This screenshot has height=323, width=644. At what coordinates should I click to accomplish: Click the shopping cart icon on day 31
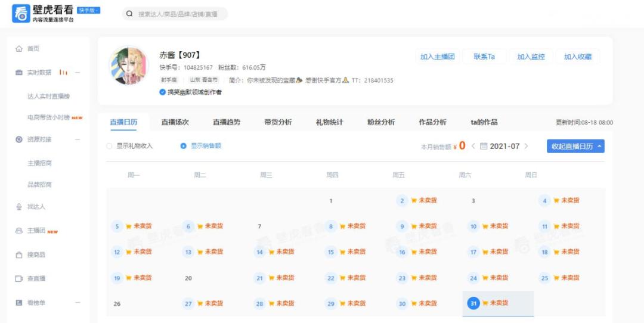pos(485,303)
